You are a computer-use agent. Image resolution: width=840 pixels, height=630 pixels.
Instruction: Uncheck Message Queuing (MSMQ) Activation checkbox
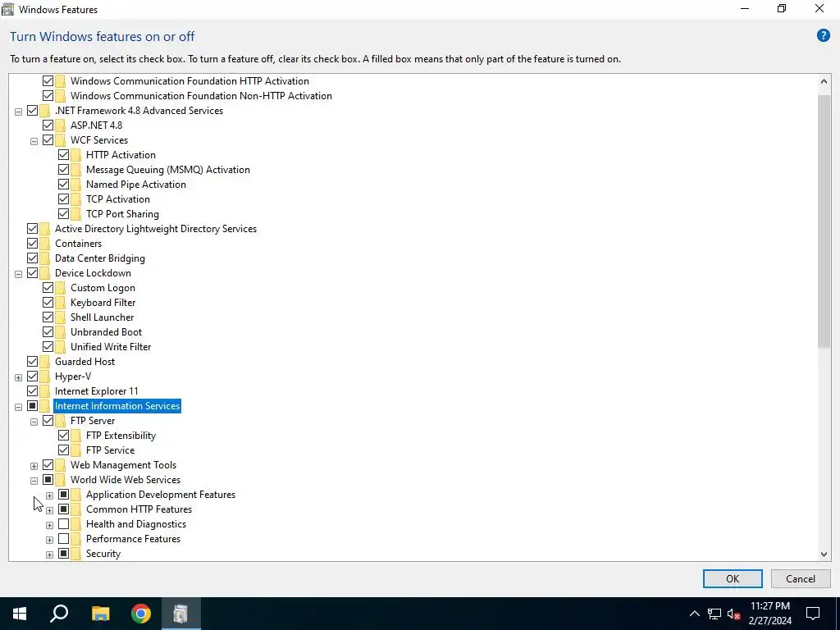pyautogui.click(x=63, y=169)
